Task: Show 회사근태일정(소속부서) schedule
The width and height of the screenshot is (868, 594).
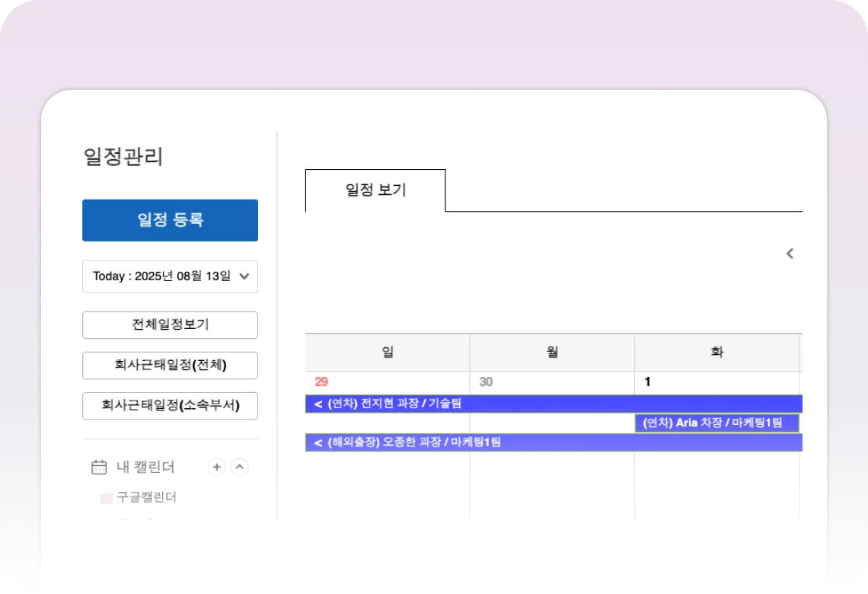Action: [x=170, y=406]
